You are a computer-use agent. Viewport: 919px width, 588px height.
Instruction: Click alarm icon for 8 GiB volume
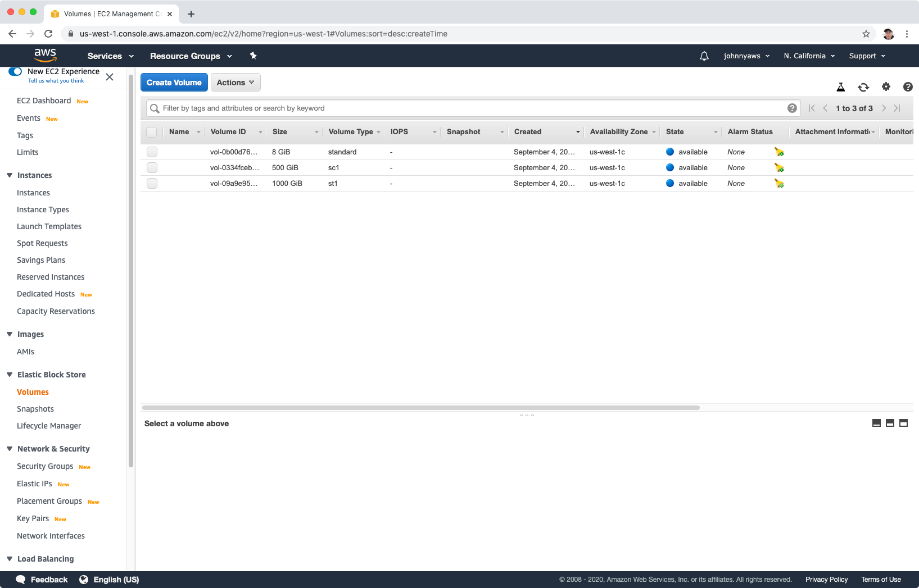tap(779, 152)
